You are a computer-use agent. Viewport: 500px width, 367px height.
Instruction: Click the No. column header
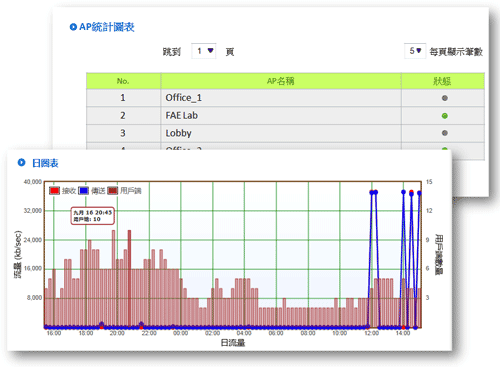pos(123,81)
